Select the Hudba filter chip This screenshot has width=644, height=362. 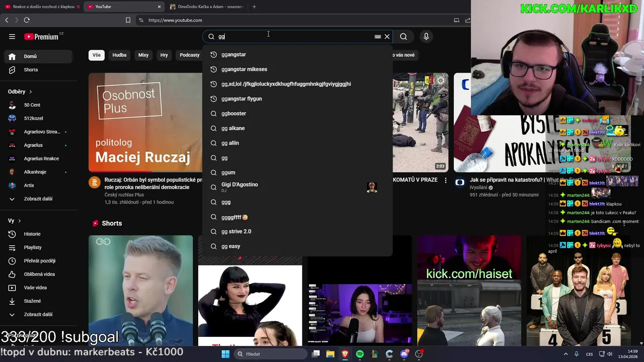[119, 55]
